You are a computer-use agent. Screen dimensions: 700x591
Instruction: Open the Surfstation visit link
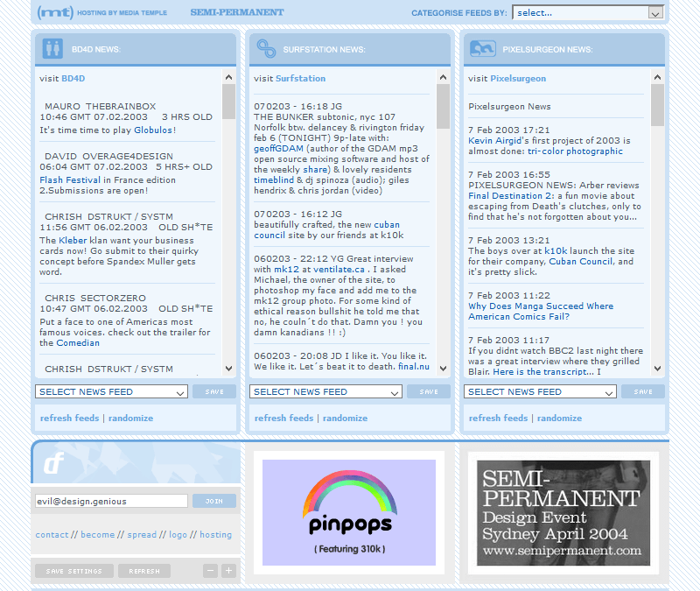pyautogui.click(x=300, y=79)
